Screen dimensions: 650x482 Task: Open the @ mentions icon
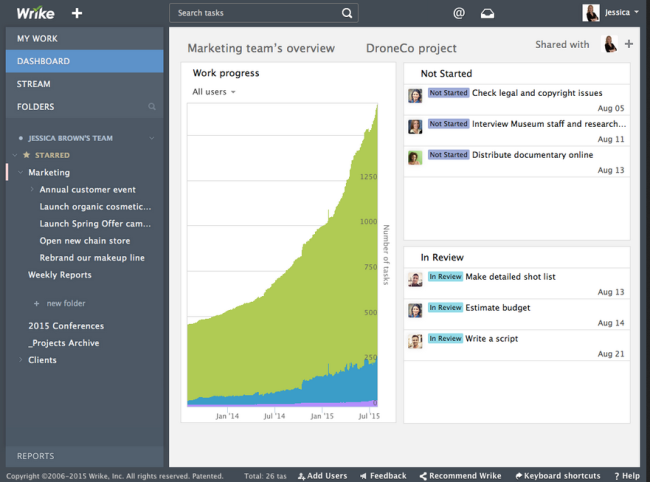coord(459,13)
